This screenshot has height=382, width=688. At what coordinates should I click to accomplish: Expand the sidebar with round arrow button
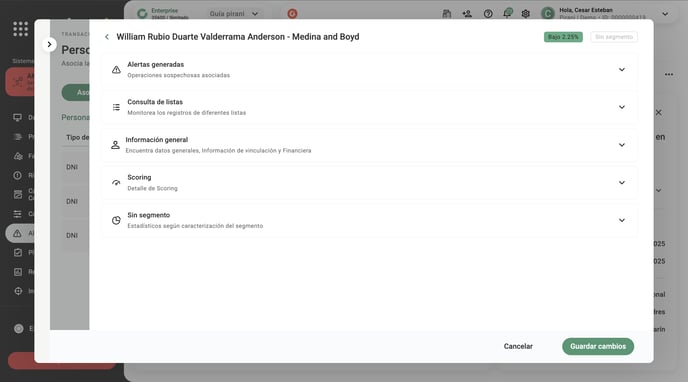(x=49, y=44)
